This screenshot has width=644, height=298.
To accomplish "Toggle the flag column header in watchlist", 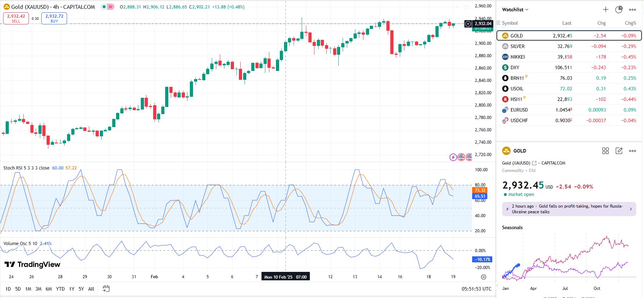I will click(499, 23).
